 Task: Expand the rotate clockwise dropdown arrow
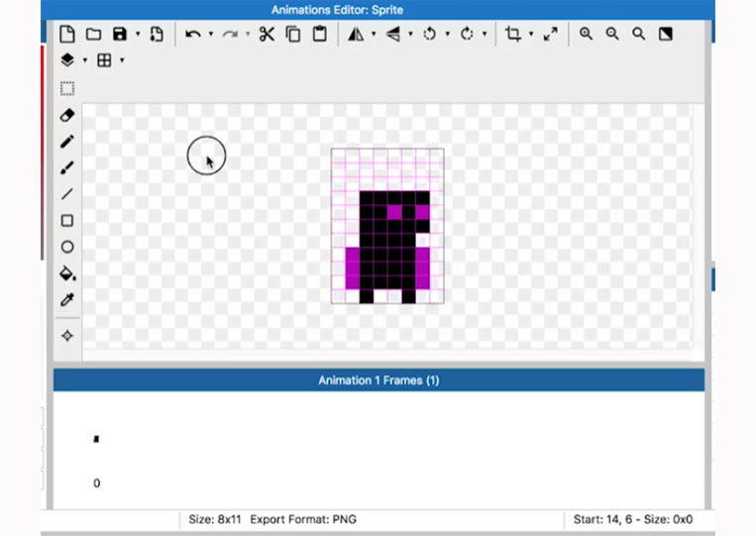pos(485,35)
